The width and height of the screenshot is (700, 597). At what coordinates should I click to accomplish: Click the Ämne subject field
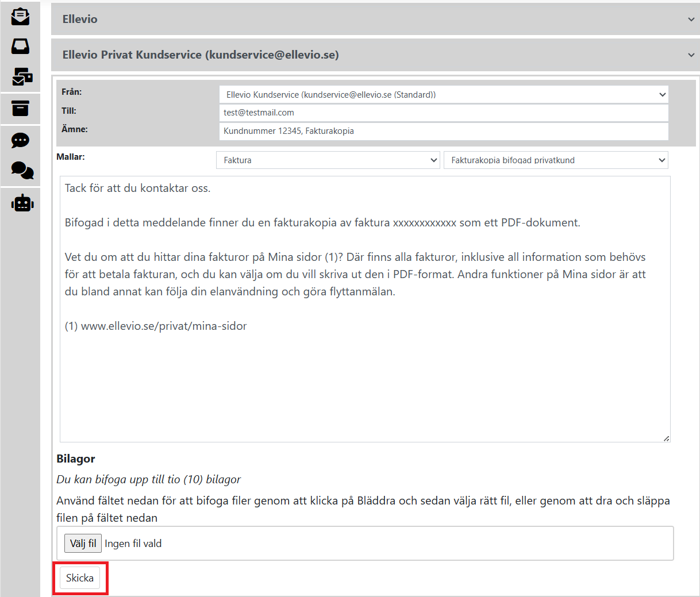[444, 131]
